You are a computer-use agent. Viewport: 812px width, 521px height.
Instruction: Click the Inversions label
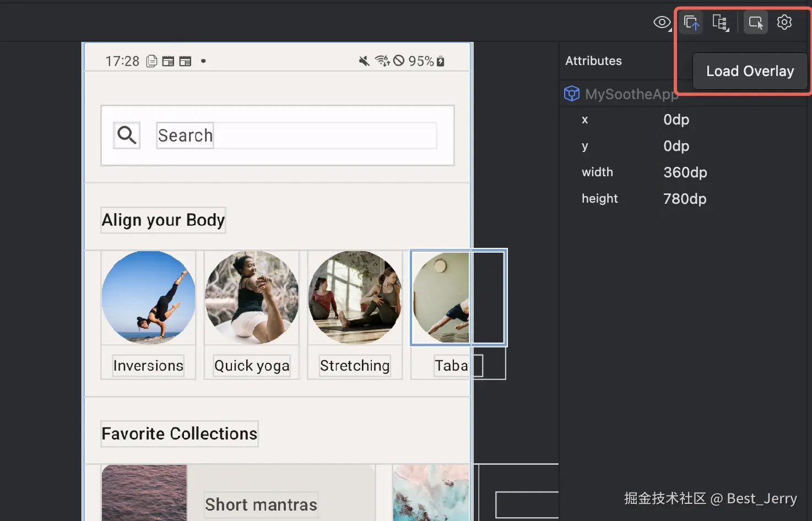148,366
